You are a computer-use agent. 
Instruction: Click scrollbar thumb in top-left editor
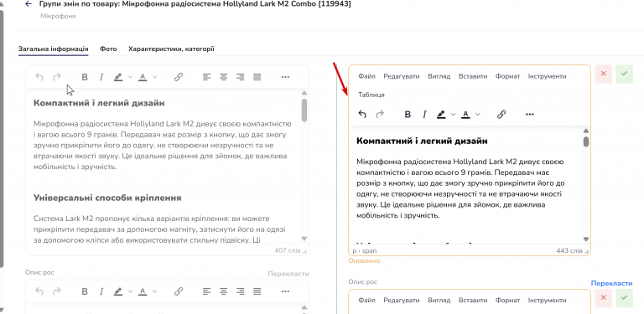(304, 110)
